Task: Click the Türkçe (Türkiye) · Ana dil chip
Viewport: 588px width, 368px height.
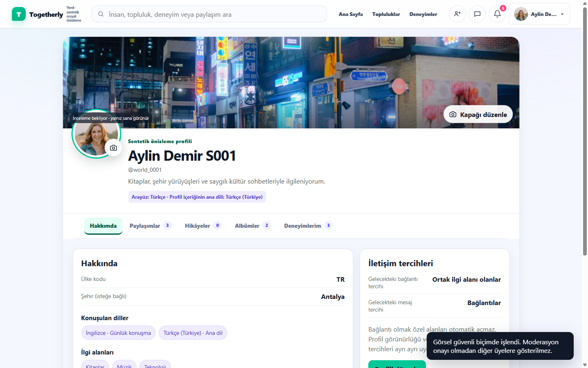Action: tap(193, 333)
